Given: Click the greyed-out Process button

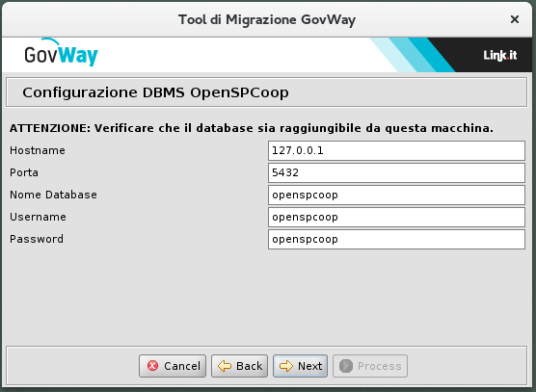Looking at the screenshot, I should 370,366.
